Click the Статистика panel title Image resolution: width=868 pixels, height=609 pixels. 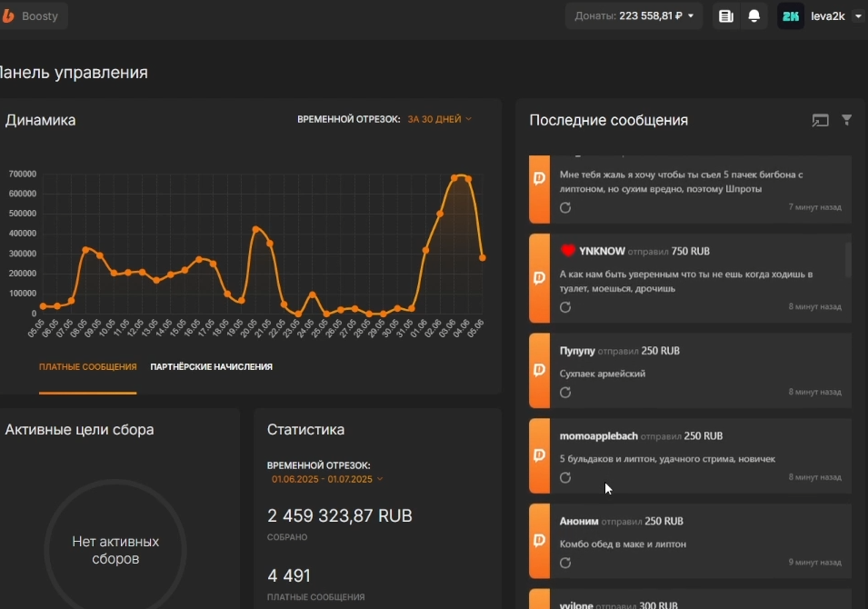click(x=305, y=430)
